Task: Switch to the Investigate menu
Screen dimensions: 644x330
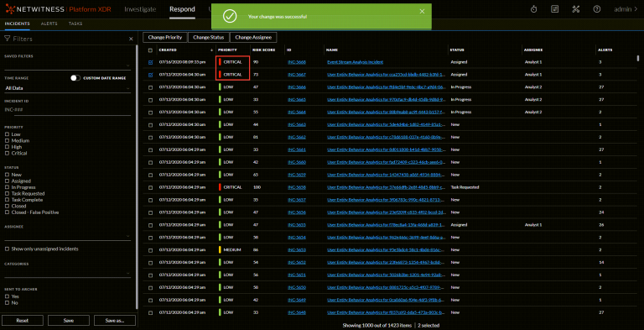Action: (x=140, y=9)
